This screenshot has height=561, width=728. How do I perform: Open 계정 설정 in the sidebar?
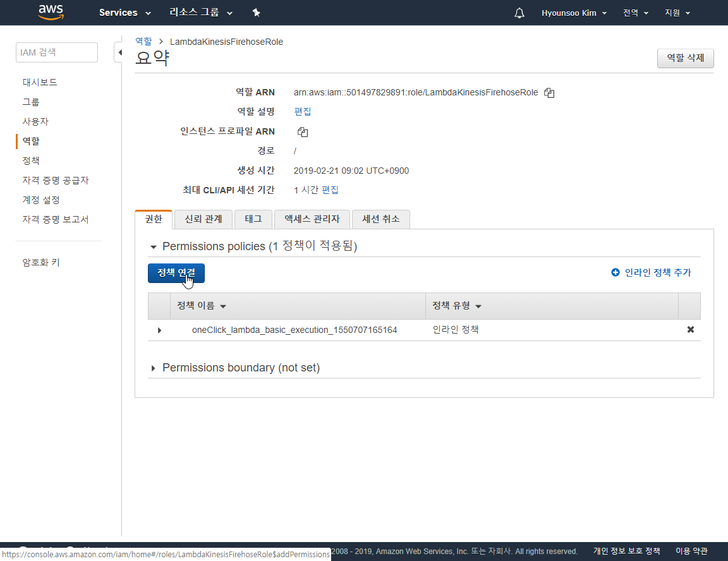(x=41, y=200)
